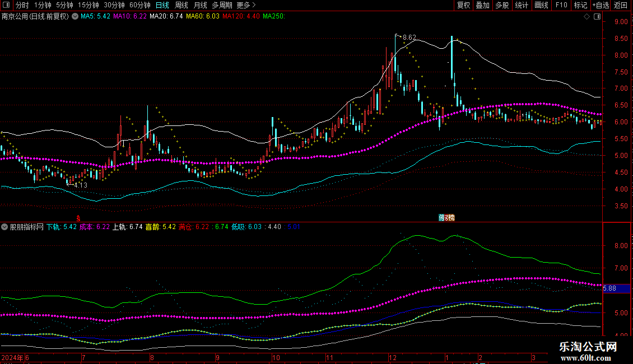
Task: Select the 1分钟 period
Action: pyautogui.click(x=43, y=5)
